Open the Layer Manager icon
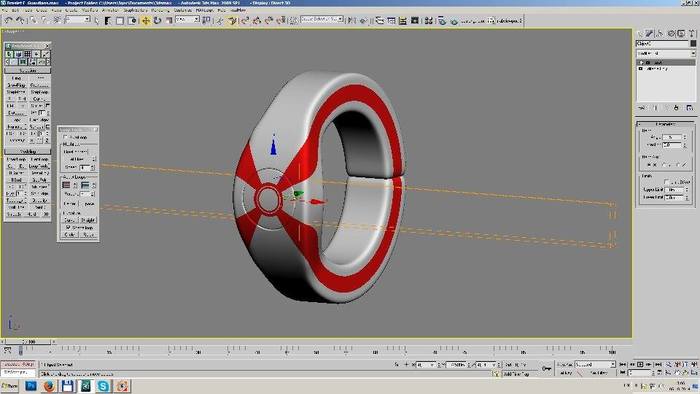Viewport: 700px width, 394px height. tap(379, 20)
